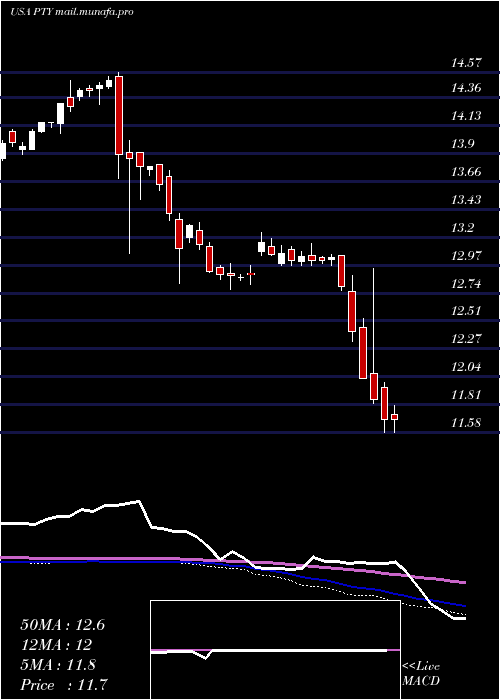Click the '50MA : 12.6' readout

62,625
